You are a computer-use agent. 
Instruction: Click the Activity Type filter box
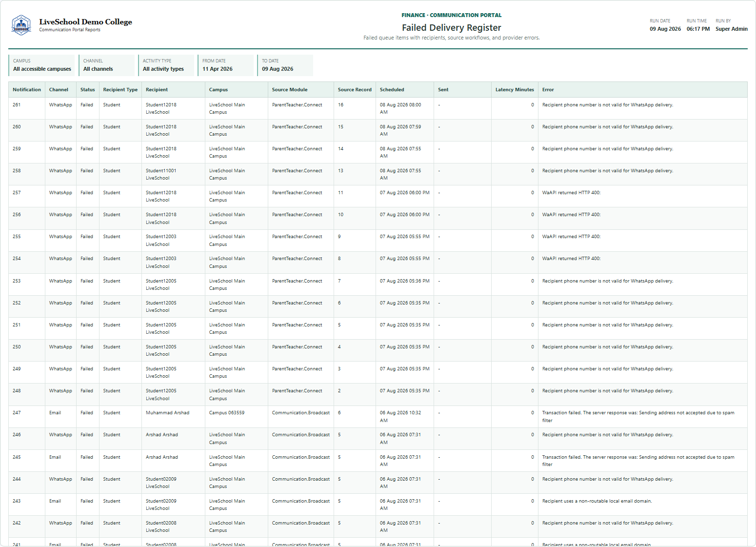coord(166,65)
